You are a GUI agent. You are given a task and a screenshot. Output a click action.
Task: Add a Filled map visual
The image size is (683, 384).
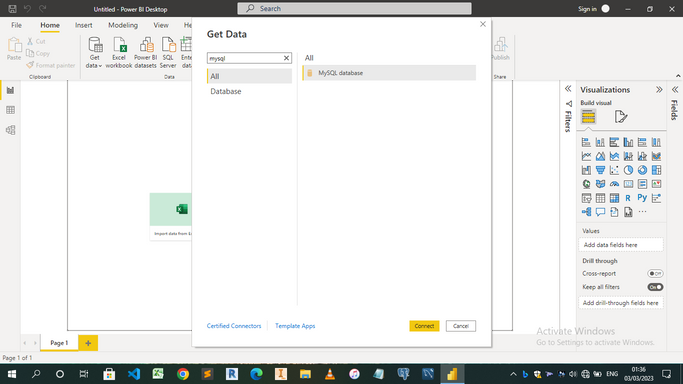(600, 184)
